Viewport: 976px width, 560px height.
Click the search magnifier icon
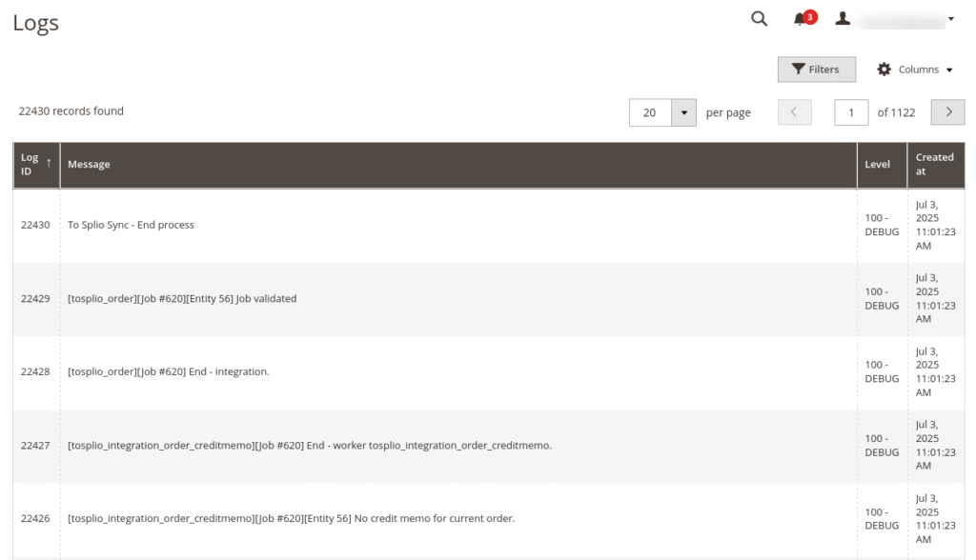(x=759, y=19)
